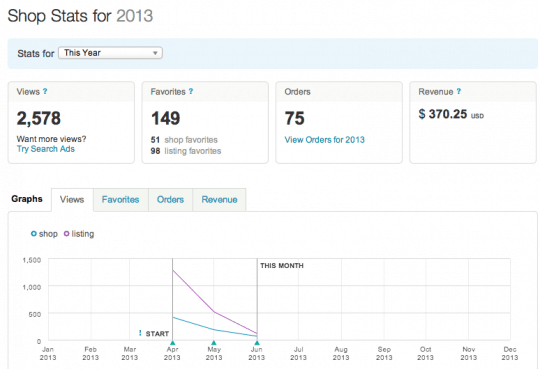Toggle the shop series legend circle
The width and height of the screenshot is (540, 369).
coord(34,234)
